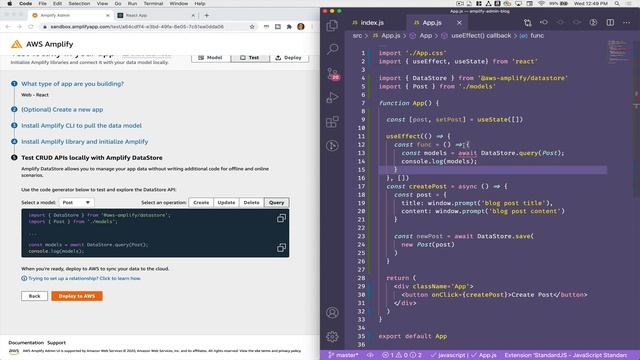This screenshot has width=640, height=360.
Task: Open the Extensions view in VS Code
Action: (332, 122)
